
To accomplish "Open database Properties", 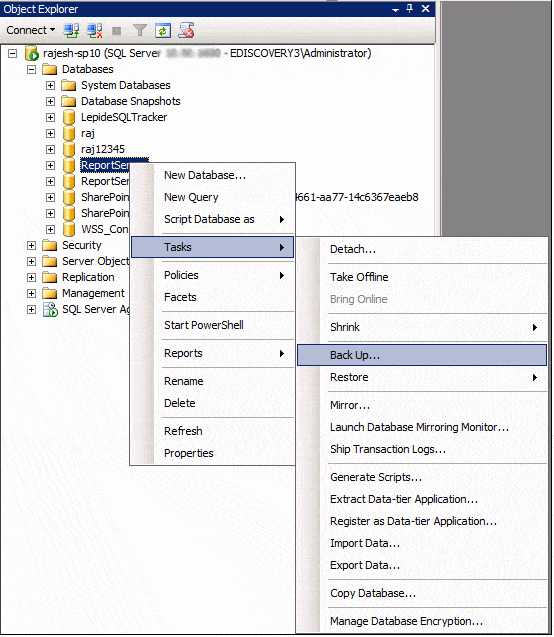I will [x=212, y=453].
